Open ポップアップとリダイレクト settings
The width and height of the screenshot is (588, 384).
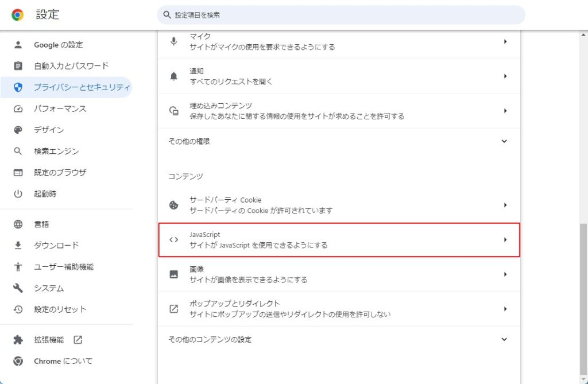tap(339, 309)
